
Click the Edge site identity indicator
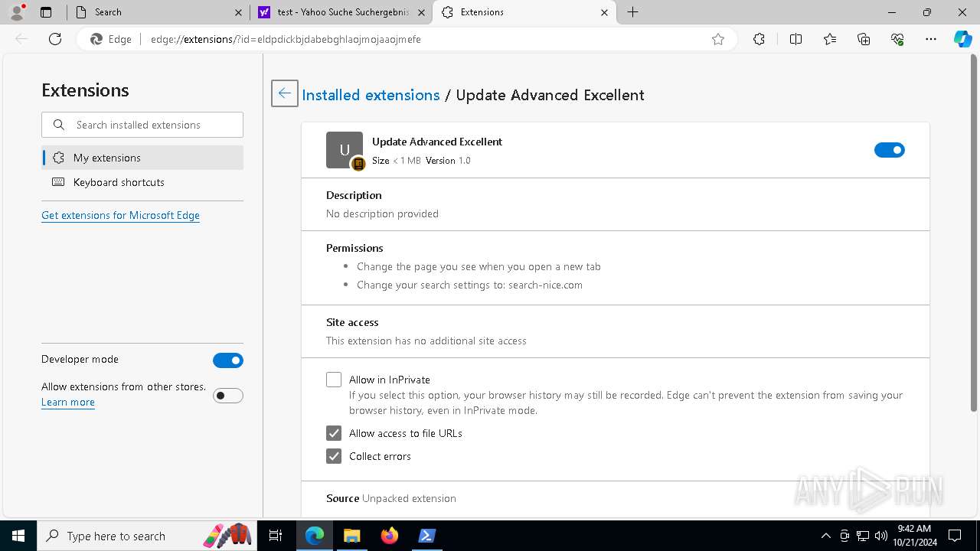(x=111, y=39)
